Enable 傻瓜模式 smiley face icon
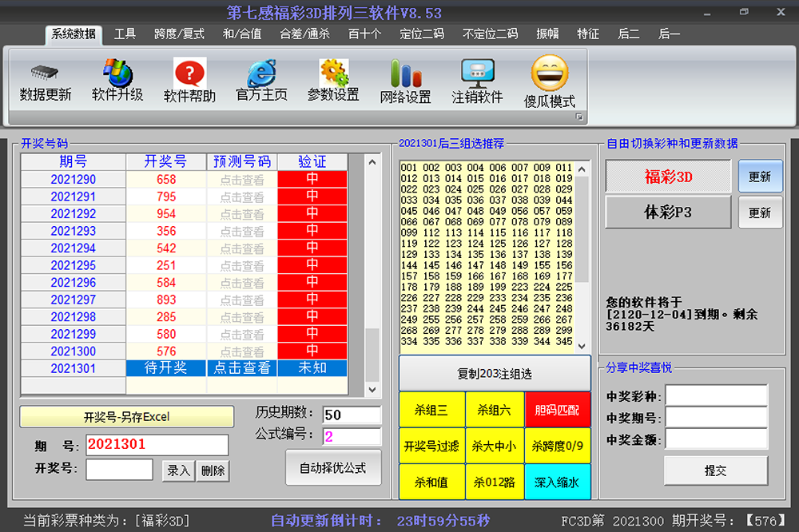This screenshot has height=532, width=799. coord(550,73)
